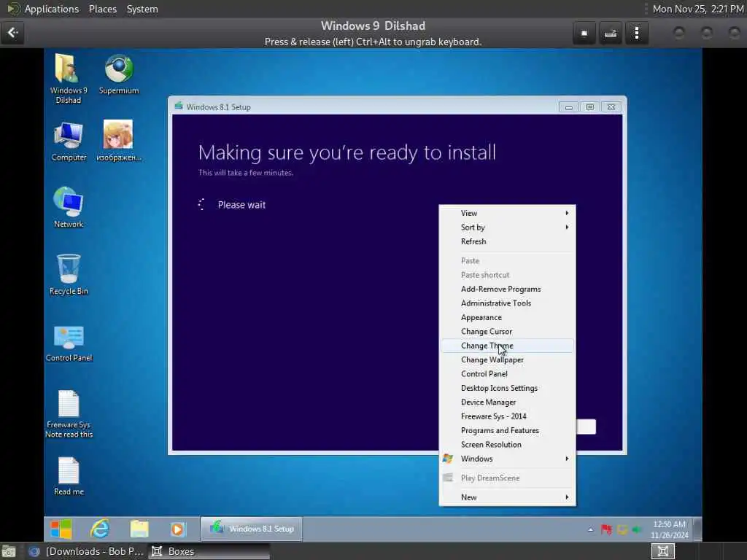Switch to Downloads - Bob P... window button

point(86,551)
